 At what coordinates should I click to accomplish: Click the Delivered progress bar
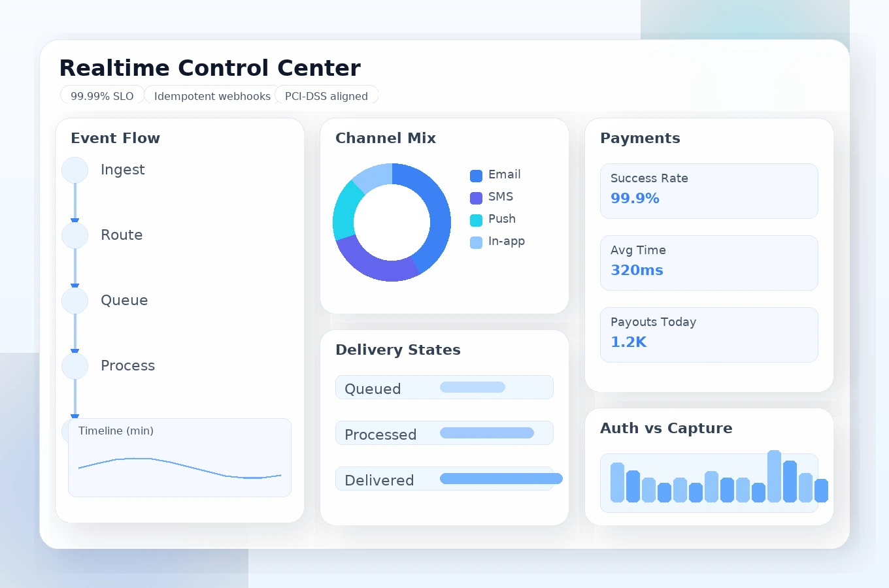coord(501,479)
